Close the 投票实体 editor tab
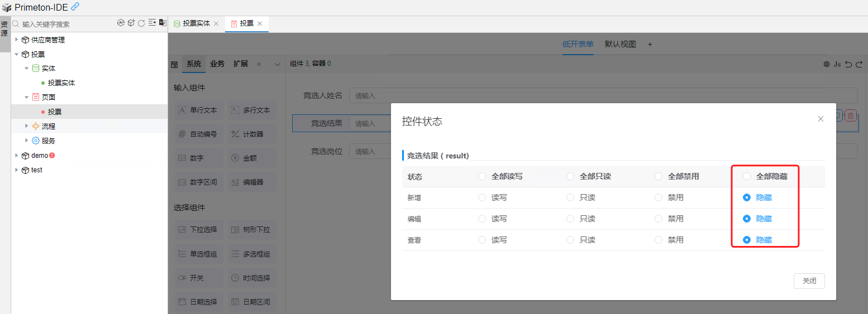Viewport: 868px width, 314px height. pyautogui.click(x=216, y=24)
